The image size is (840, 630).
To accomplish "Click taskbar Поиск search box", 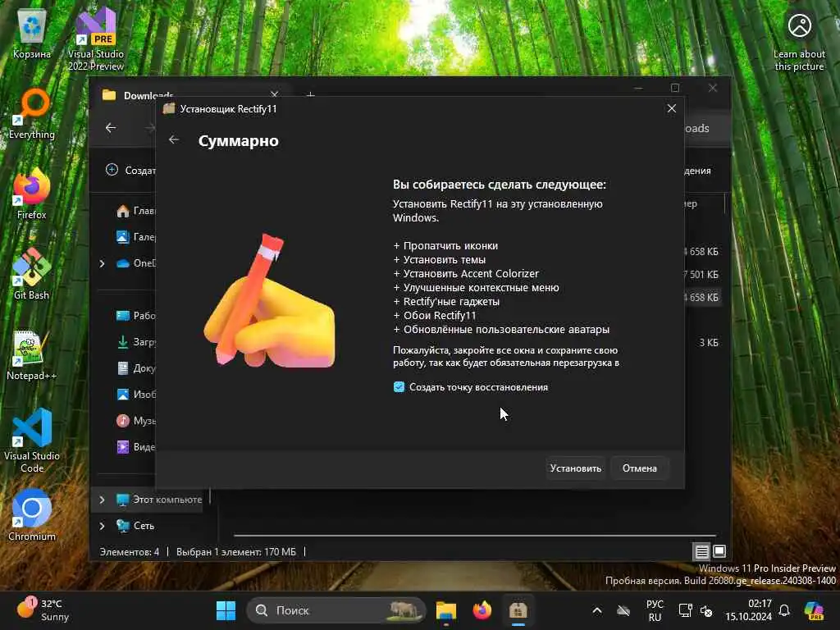I will point(336,610).
